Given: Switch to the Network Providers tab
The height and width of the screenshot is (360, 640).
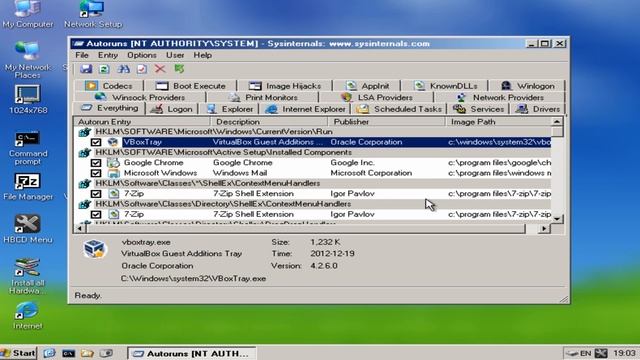Looking at the screenshot, I should tap(500, 97).
